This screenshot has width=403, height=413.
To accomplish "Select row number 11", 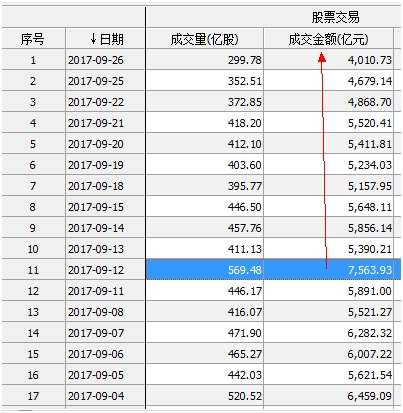I will pyautogui.click(x=33, y=269).
